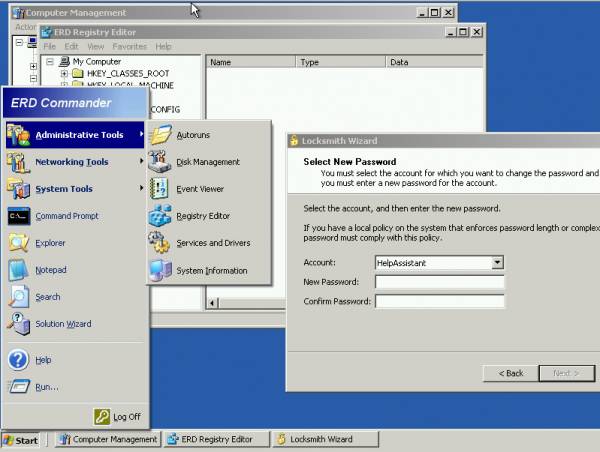Open the File menu in Registry Editor
The image size is (600, 452).
pyautogui.click(x=49, y=47)
